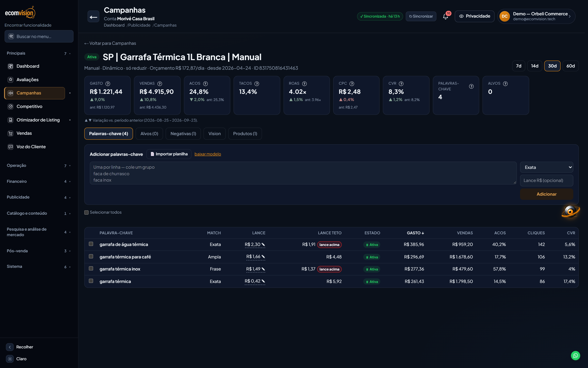Switch to the Vision tab
Image resolution: width=588 pixels, height=368 pixels.
(x=215, y=134)
